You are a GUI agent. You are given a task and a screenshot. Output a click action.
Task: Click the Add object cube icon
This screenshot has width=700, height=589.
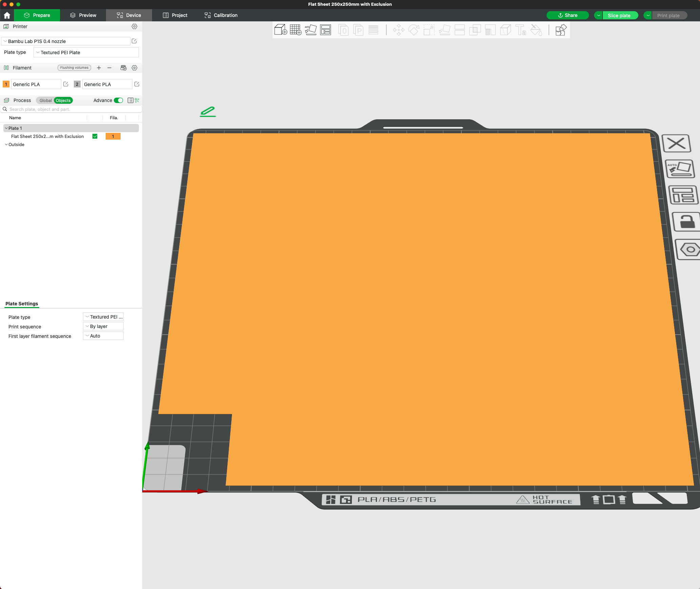click(x=280, y=30)
